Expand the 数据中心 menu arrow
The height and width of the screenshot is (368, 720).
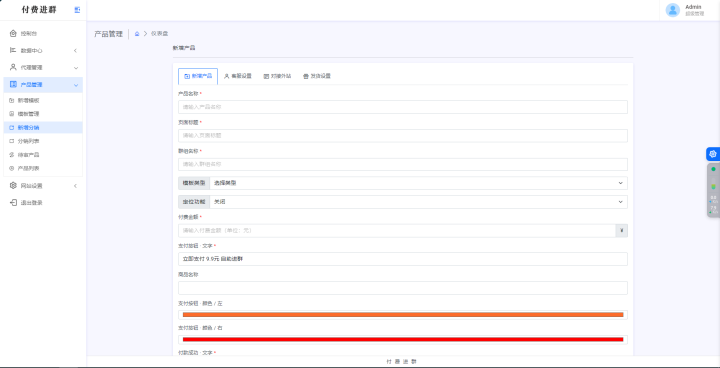75,51
